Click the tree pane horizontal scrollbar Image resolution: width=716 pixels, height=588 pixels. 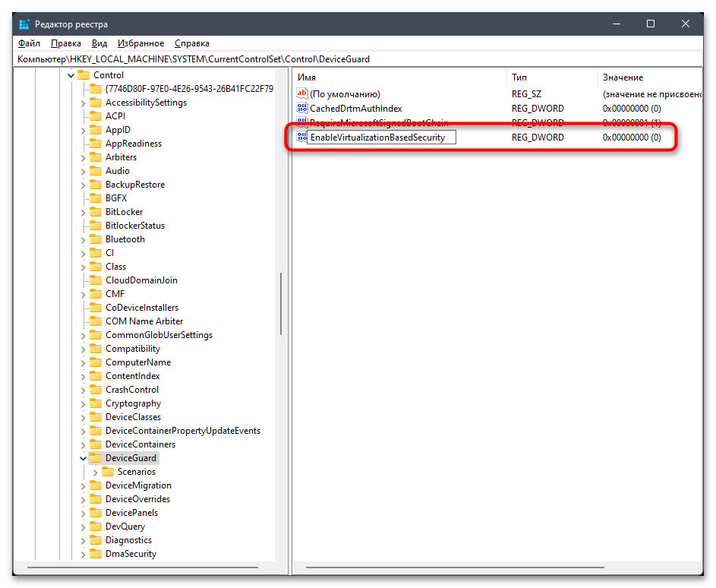pos(143,567)
